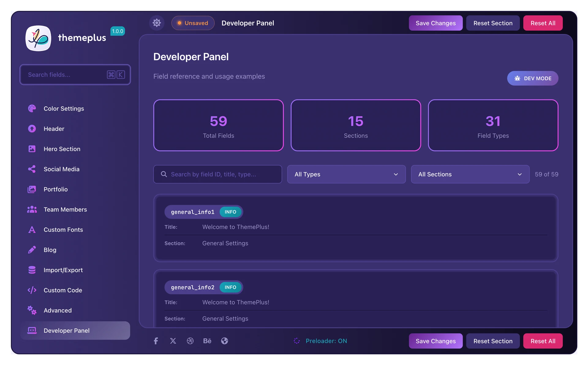Select the Color Settings palette icon
588x365 pixels.
coord(32,108)
